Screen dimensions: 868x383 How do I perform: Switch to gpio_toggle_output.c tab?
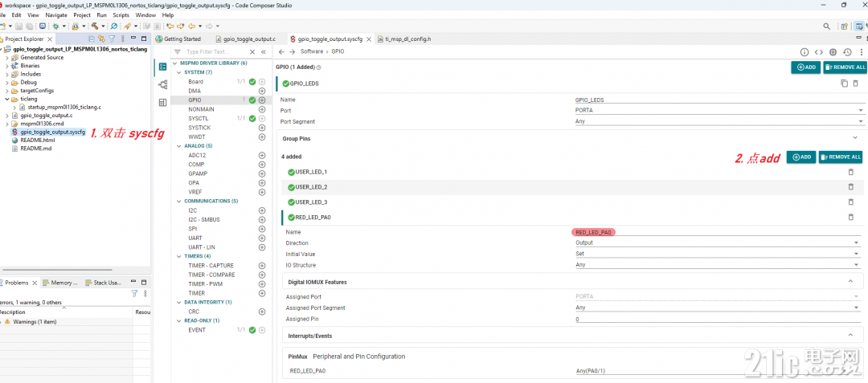[x=248, y=39]
